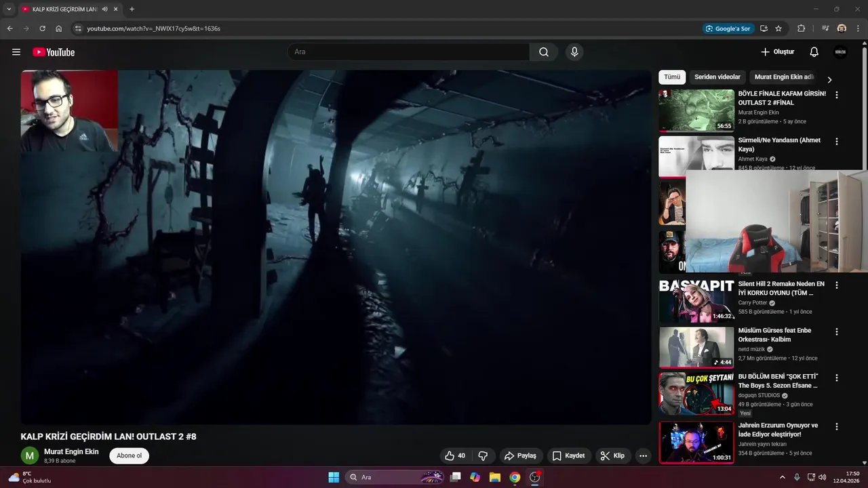Open OBS Studio from the taskbar
Screen dimensions: 868x488
[x=534, y=477]
